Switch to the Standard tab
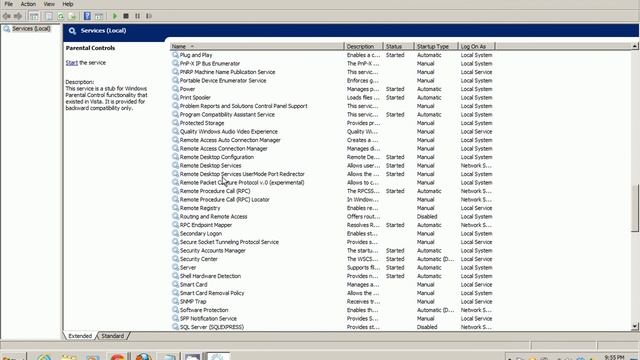The height and width of the screenshot is (360, 640). click(113, 336)
